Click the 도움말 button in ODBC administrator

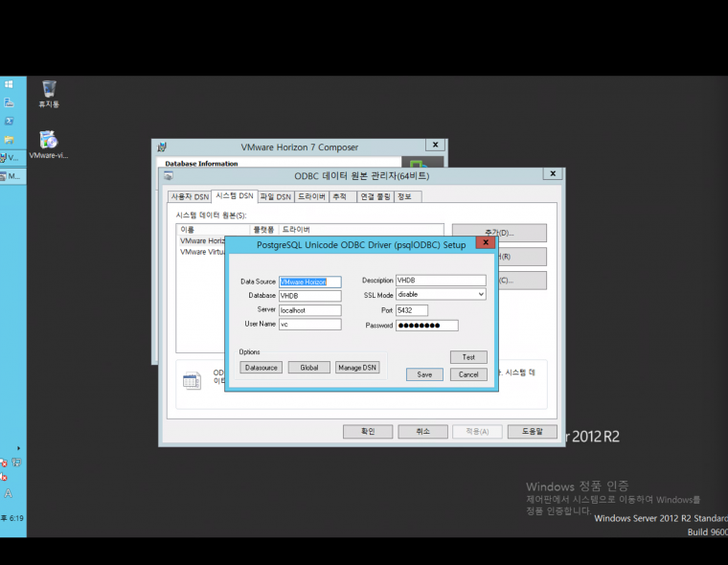coord(532,431)
